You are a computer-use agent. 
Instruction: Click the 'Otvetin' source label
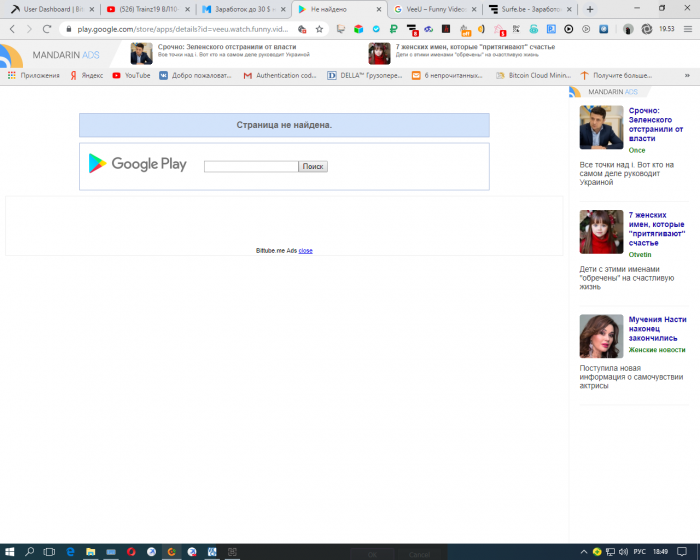pos(640,255)
